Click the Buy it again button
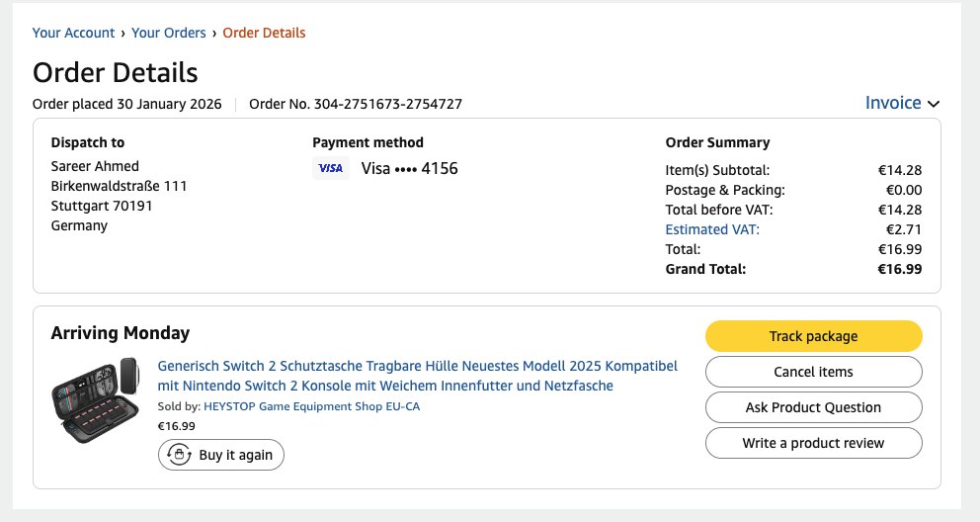Viewport: 980px width, 522px height. (221, 455)
